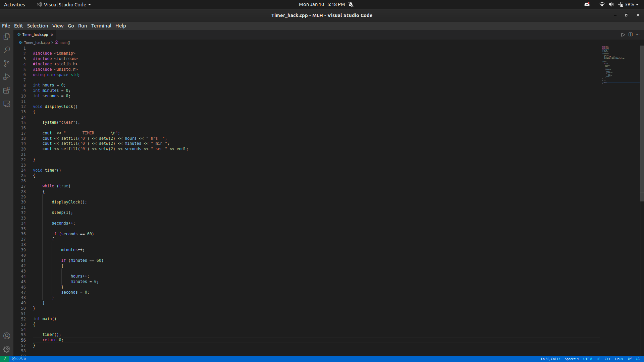Open the Run and Debug panel
644x362 pixels.
pyautogui.click(x=7, y=76)
